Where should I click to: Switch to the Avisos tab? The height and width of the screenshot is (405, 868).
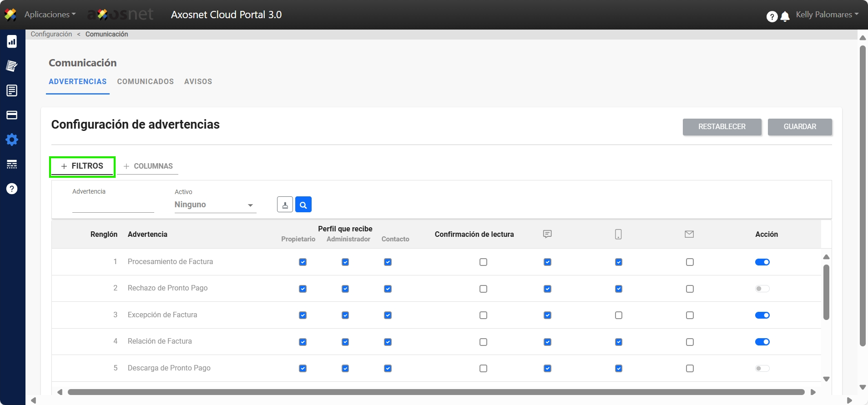(x=198, y=82)
